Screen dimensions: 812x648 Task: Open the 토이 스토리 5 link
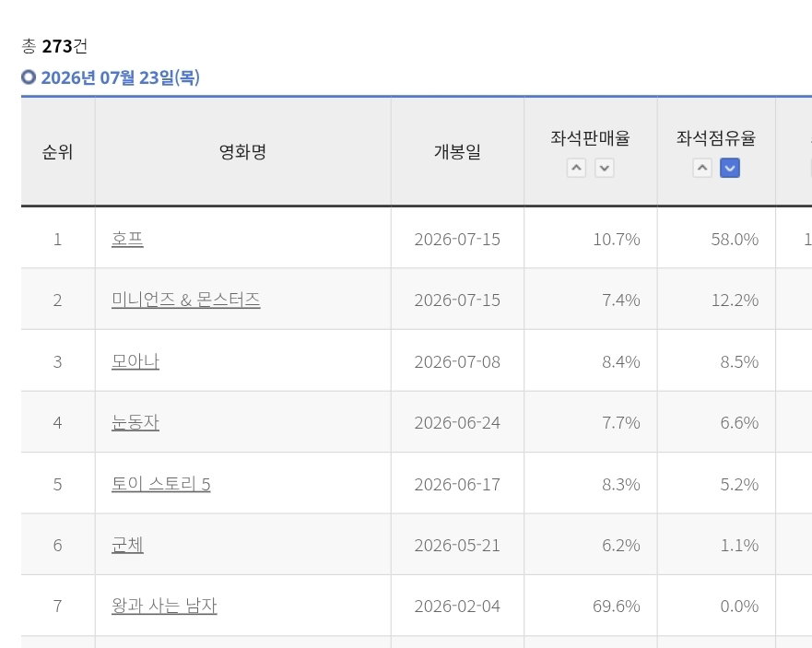tap(161, 484)
